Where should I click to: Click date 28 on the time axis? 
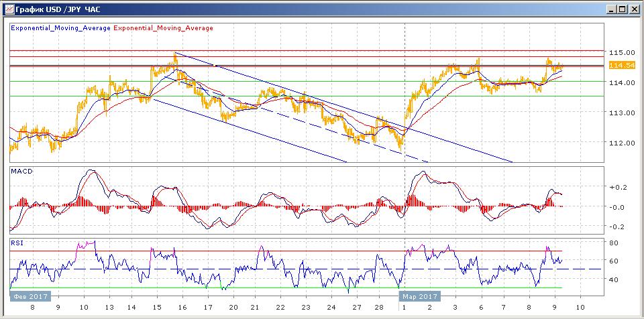pos(379,309)
